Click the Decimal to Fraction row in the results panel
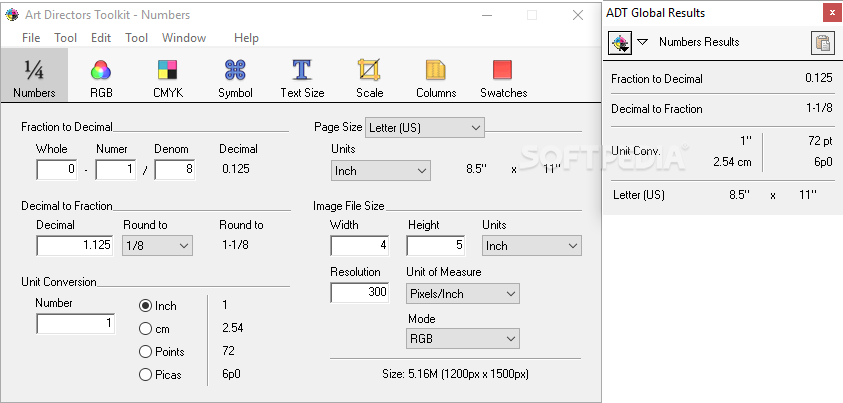The width and height of the screenshot is (843, 403). (x=721, y=109)
